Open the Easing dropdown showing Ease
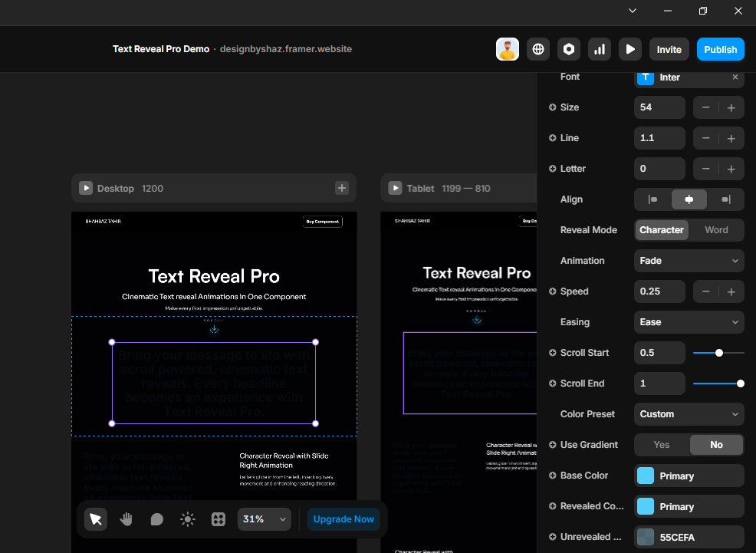This screenshot has height=553, width=756. point(689,322)
